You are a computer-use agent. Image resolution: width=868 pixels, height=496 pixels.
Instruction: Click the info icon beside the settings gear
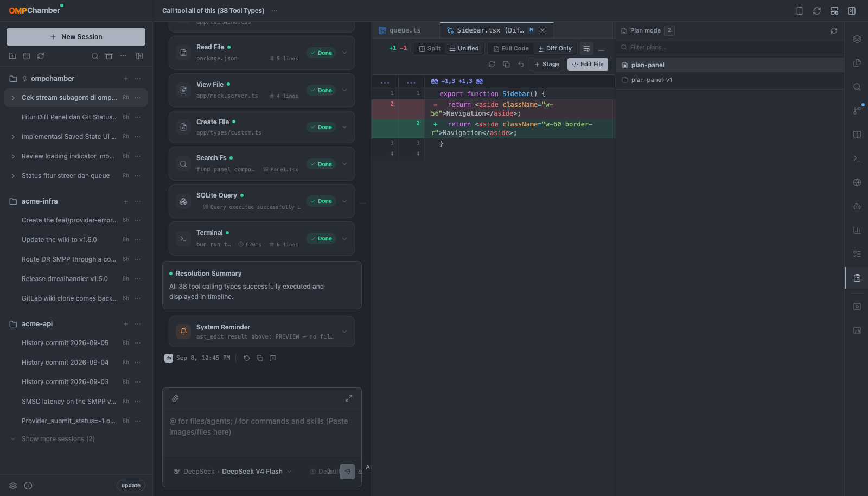(28, 486)
